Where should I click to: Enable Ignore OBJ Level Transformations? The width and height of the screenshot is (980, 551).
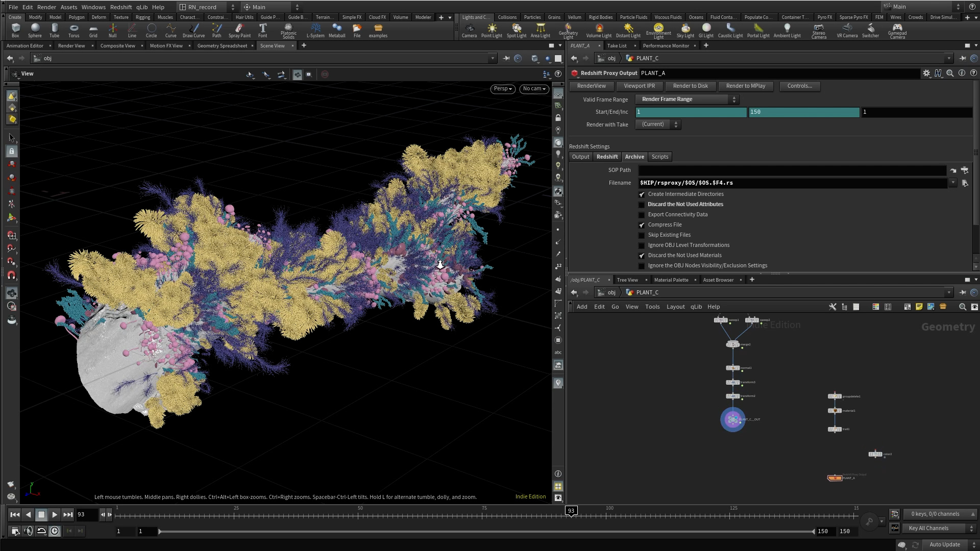click(x=642, y=245)
